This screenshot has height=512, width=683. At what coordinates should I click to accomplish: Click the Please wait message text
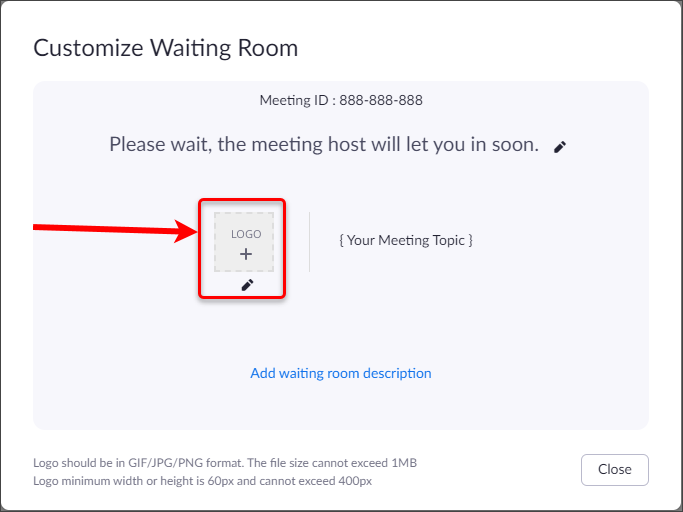[x=324, y=144]
